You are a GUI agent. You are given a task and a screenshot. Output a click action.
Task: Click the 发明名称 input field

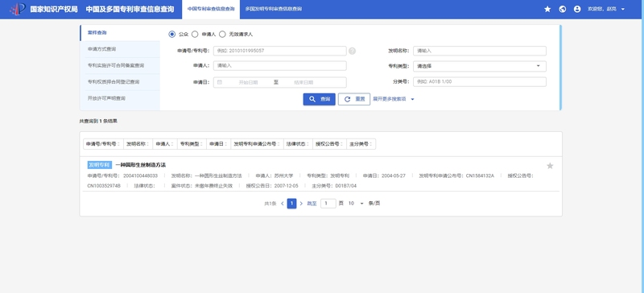[479, 51]
